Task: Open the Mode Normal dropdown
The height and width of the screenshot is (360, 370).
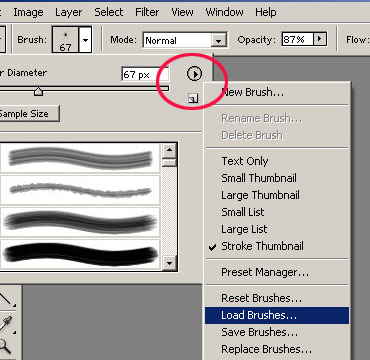Action: pyautogui.click(x=185, y=41)
